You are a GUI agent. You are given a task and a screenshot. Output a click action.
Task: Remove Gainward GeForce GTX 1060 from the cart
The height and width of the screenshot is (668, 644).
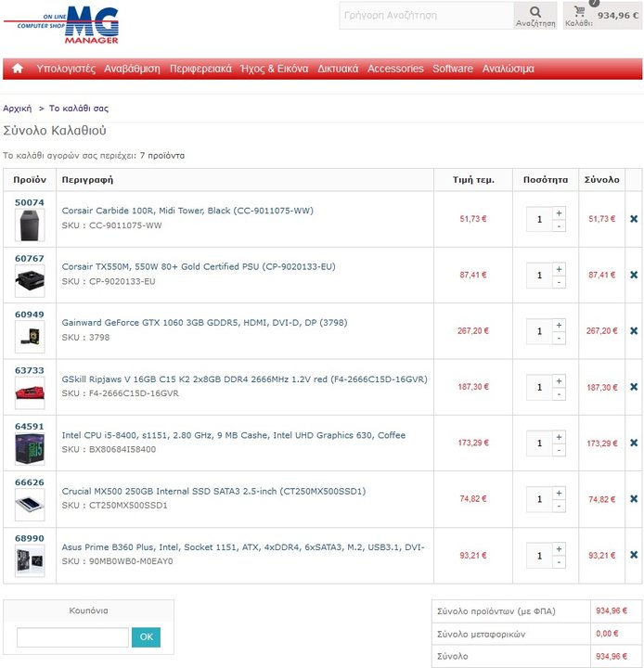[x=634, y=330]
